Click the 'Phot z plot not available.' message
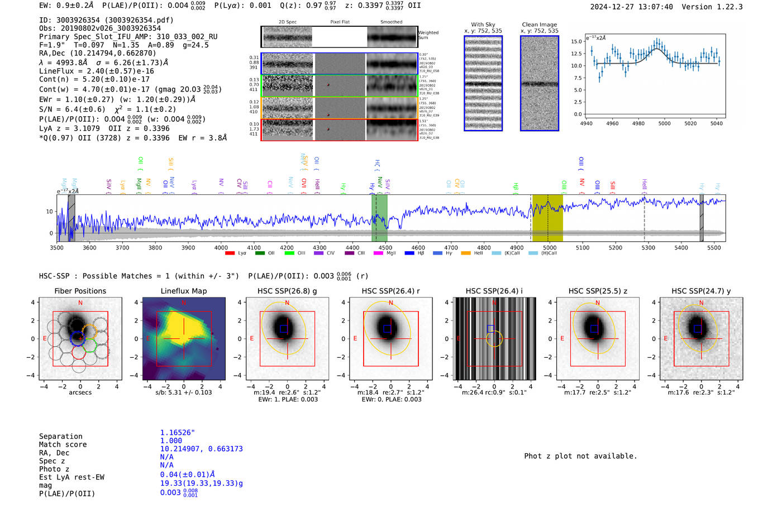The height and width of the screenshot is (532, 782). coord(580,456)
